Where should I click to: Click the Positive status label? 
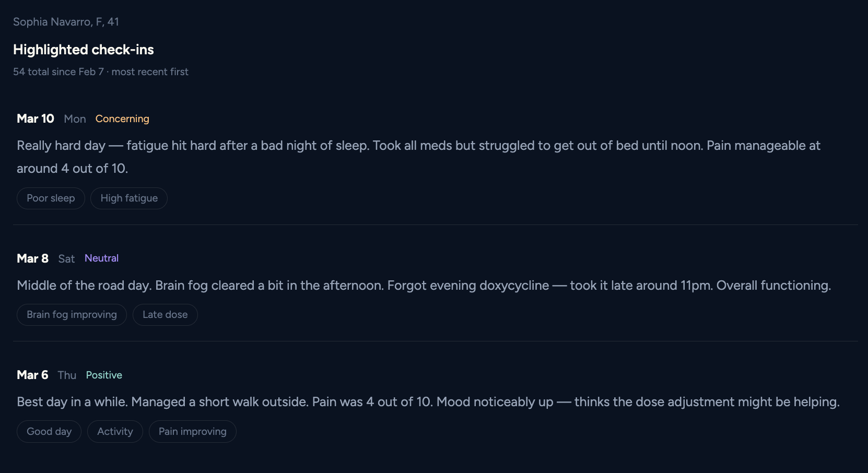(x=104, y=375)
